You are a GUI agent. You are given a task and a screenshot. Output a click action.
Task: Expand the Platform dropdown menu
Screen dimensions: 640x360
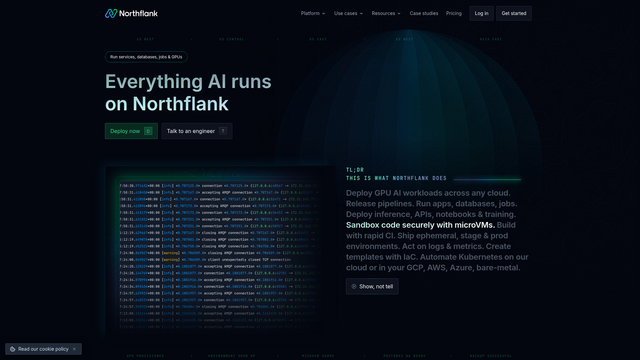(313, 13)
